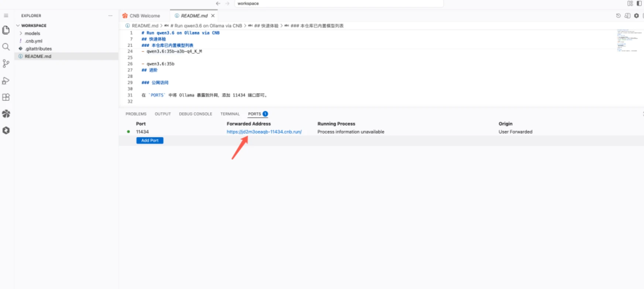Click the 'User Forwarded' origin cell
This screenshot has height=289, width=644.
pyautogui.click(x=515, y=132)
